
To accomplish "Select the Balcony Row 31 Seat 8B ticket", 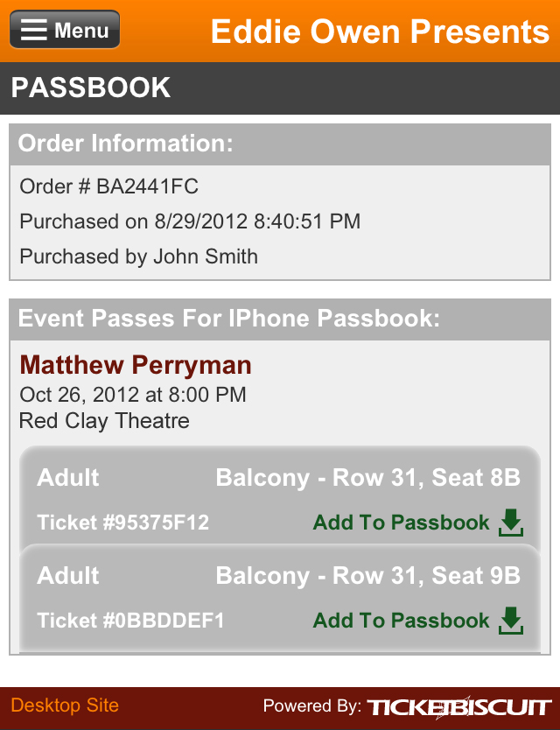I will [x=367, y=478].
